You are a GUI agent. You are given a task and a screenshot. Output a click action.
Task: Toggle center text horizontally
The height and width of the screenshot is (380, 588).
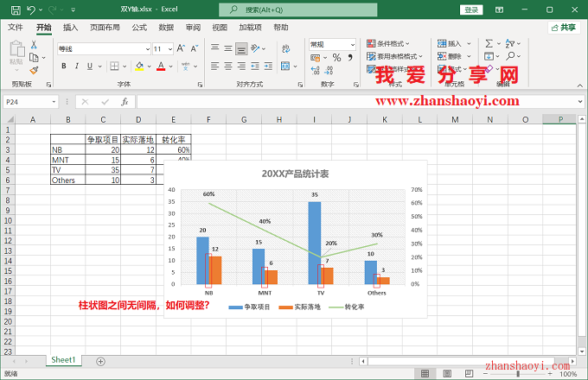click(x=228, y=66)
